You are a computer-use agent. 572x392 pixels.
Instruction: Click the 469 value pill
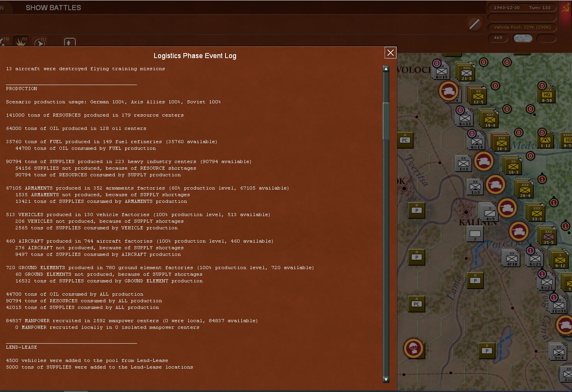pyautogui.click(x=498, y=38)
